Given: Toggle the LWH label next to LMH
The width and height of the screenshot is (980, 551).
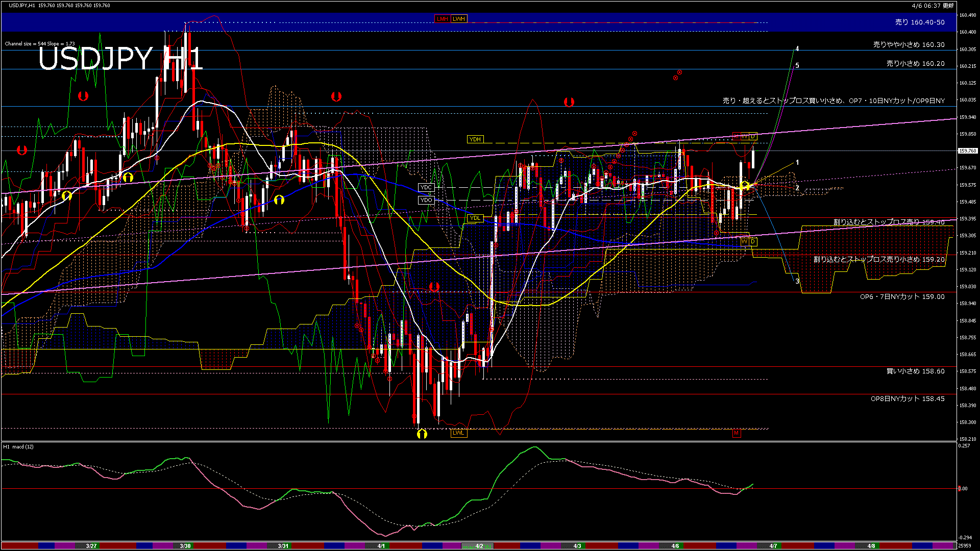Looking at the screenshot, I should (x=459, y=19).
